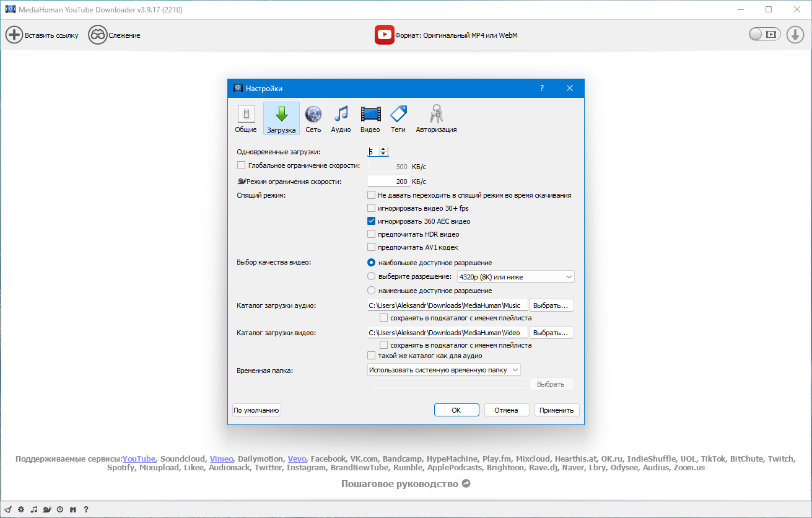Open the YouTube link in supported services
The image size is (812, 518).
click(x=139, y=459)
